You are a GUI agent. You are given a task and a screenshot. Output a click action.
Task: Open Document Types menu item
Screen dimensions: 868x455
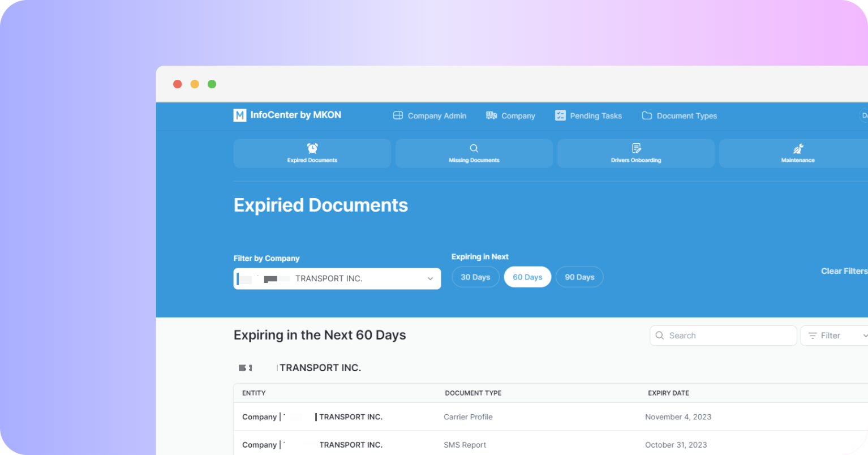pos(680,115)
